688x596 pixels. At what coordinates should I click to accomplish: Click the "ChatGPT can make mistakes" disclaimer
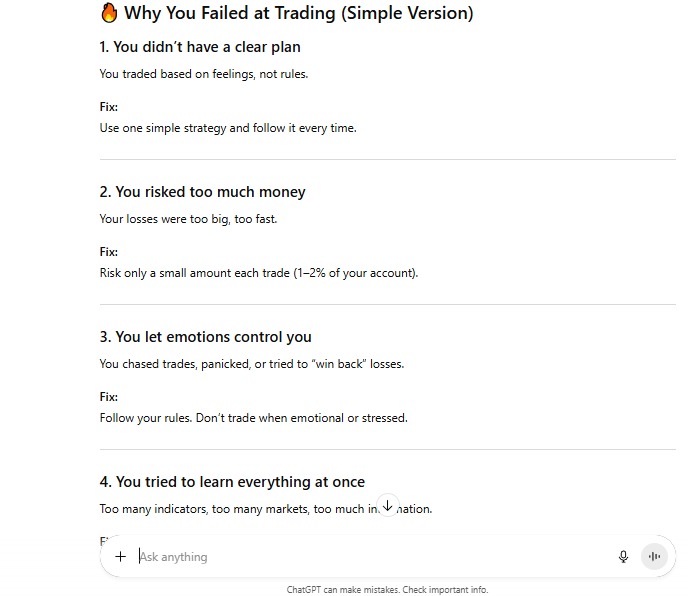coord(387,590)
